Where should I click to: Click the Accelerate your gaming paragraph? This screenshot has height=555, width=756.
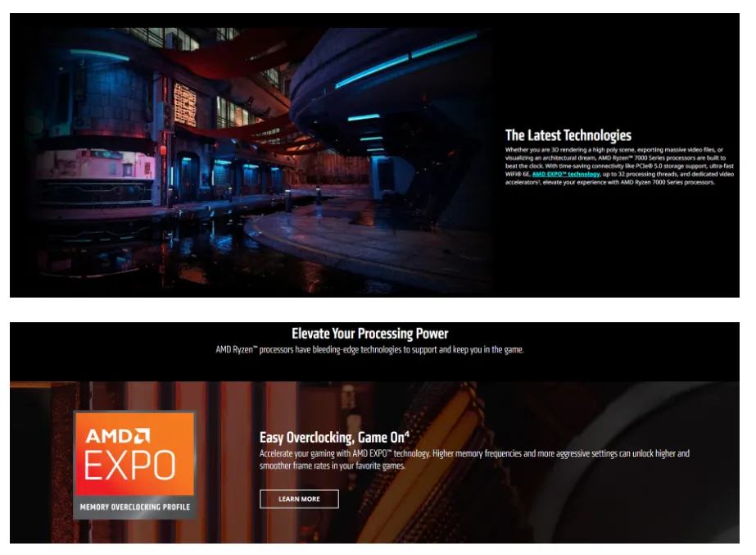(x=474, y=459)
